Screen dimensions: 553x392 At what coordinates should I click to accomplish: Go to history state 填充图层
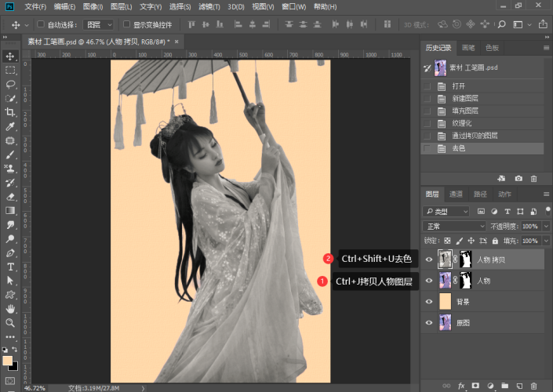pos(482,111)
